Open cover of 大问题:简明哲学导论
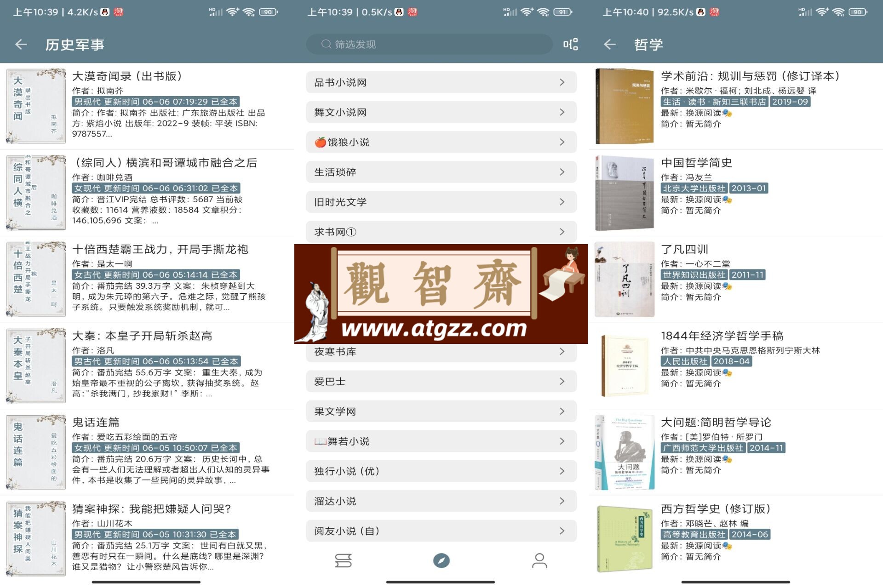 click(x=625, y=452)
